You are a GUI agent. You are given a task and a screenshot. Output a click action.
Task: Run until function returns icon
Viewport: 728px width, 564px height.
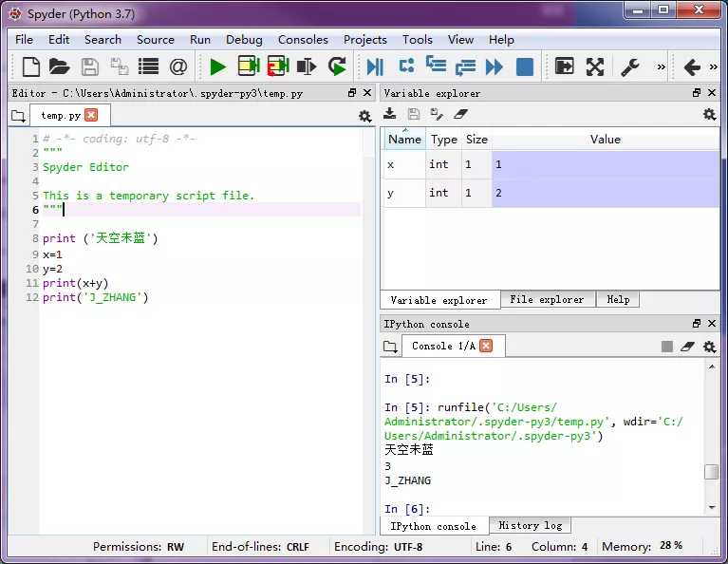(465, 66)
